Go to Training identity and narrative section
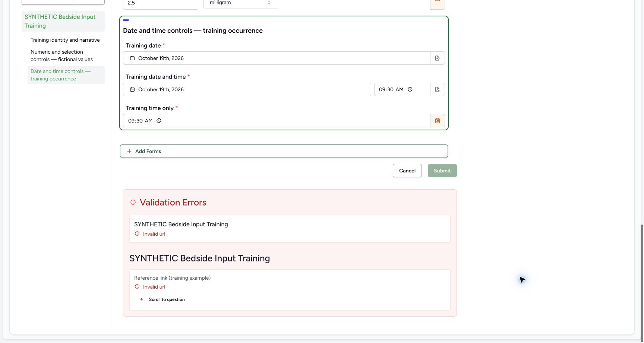The height and width of the screenshot is (343, 644). [x=65, y=40]
